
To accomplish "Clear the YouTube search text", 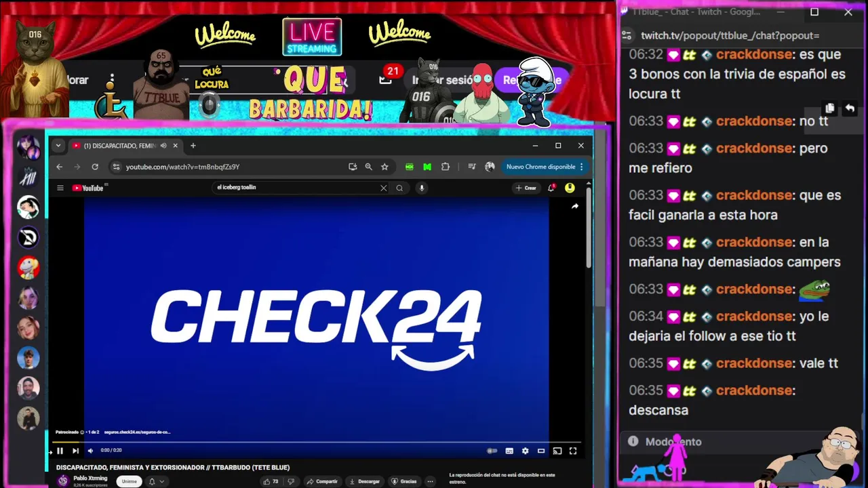I will tap(383, 188).
